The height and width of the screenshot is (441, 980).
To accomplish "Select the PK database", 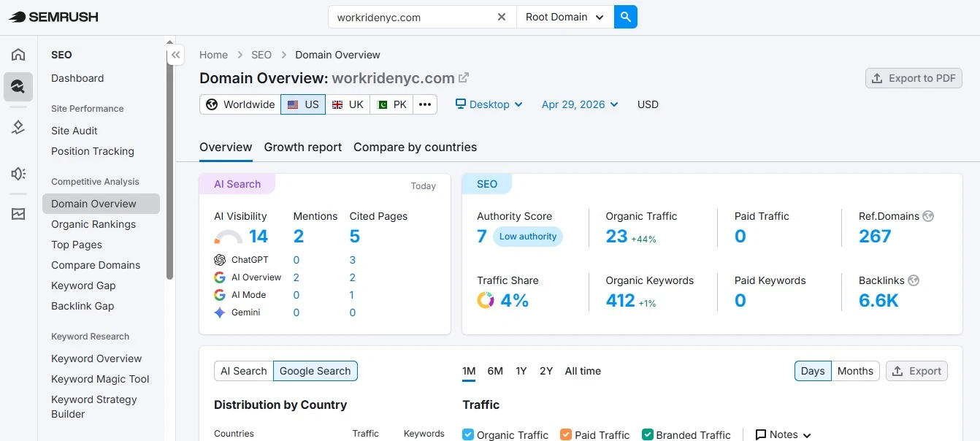I will pyautogui.click(x=391, y=104).
